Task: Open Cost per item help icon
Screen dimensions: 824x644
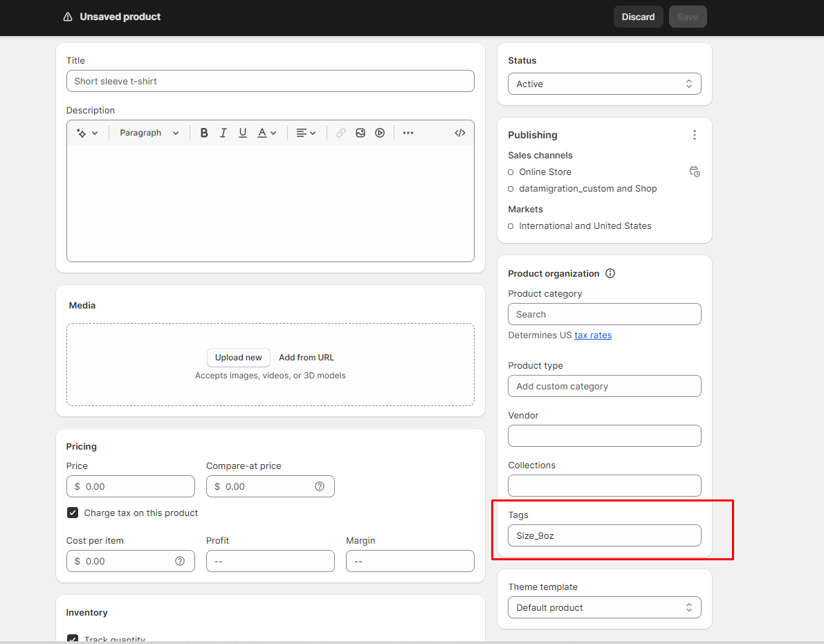Action: click(180, 561)
